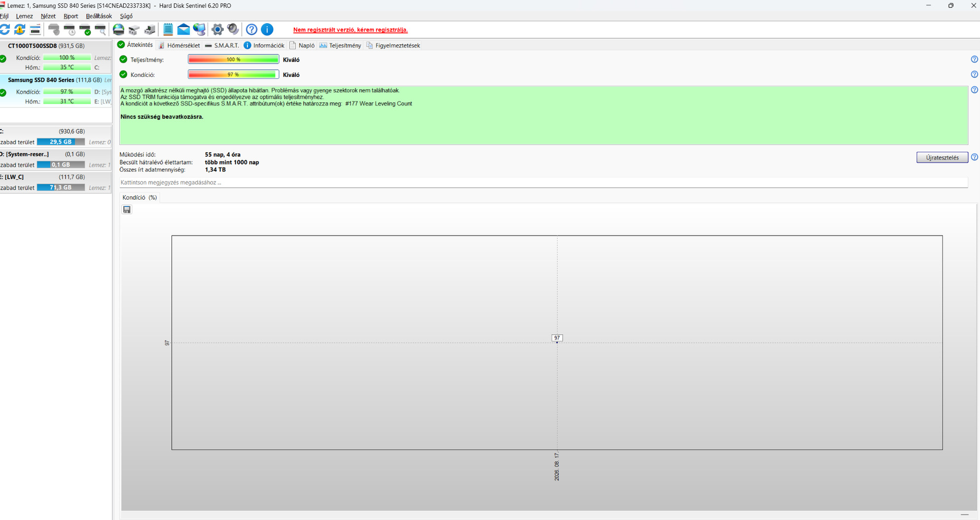Open the Beállítások menu
This screenshot has height=520, width=980.
click(99, 16)
